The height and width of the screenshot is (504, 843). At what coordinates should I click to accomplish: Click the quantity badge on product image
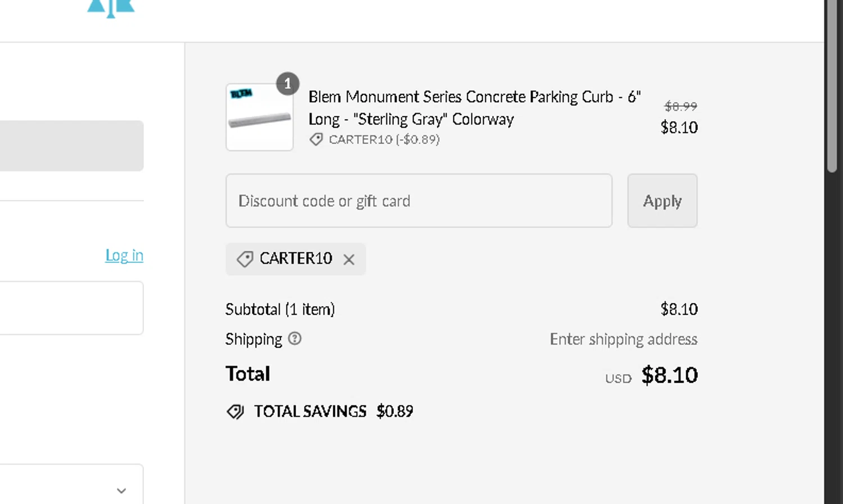(x=287, y=84)
